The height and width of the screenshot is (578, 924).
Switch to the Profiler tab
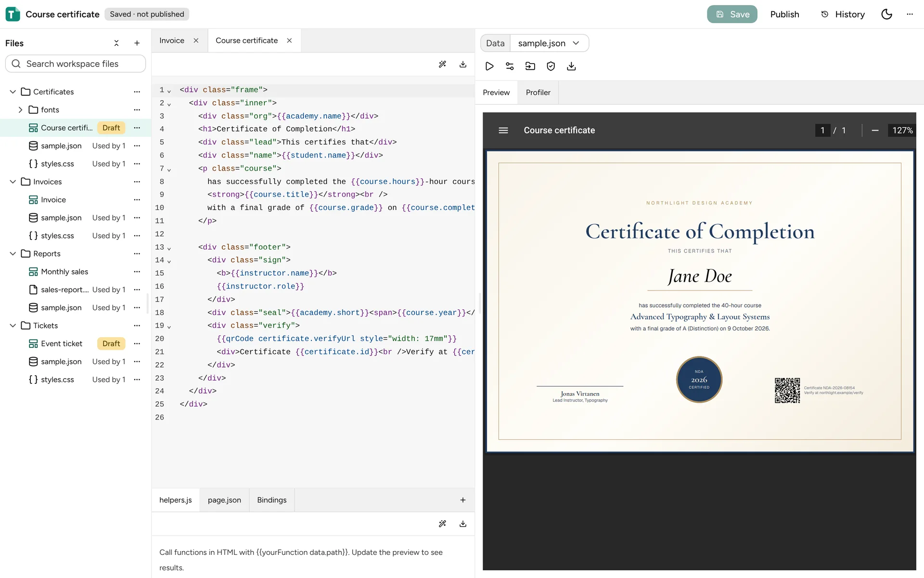point(538,92)
